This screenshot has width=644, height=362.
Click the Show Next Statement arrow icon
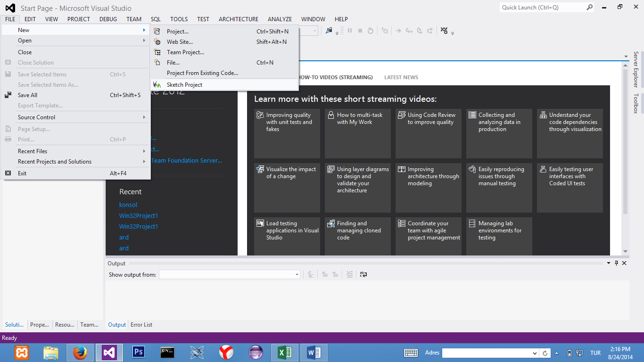coord(398,31)
